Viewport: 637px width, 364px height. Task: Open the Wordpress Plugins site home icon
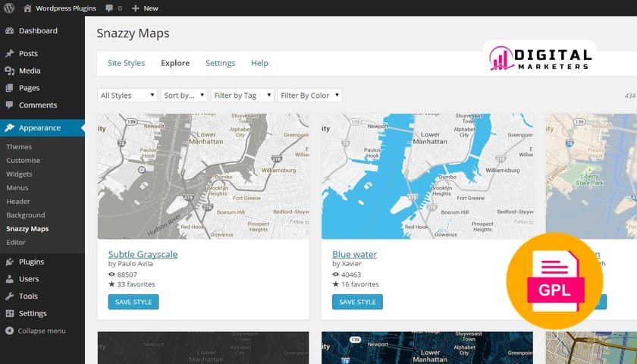pos(27,8)
